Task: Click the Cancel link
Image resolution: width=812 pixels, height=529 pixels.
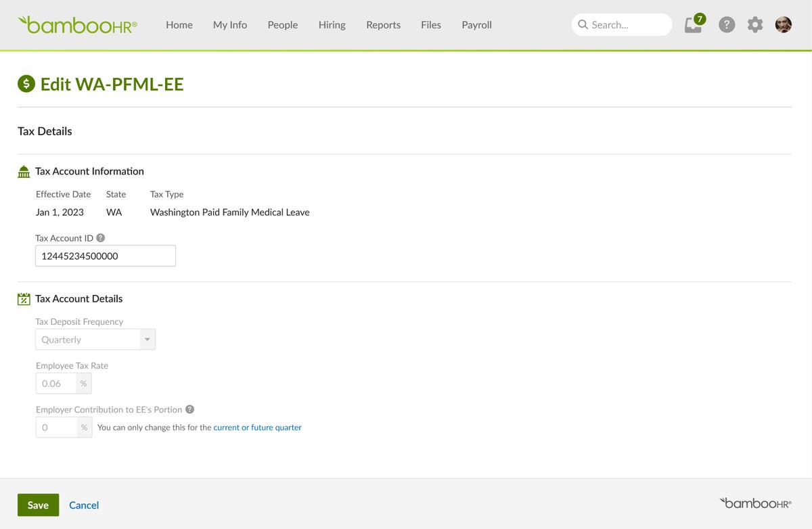Action: pyautogui.click(x=84, y=505)
